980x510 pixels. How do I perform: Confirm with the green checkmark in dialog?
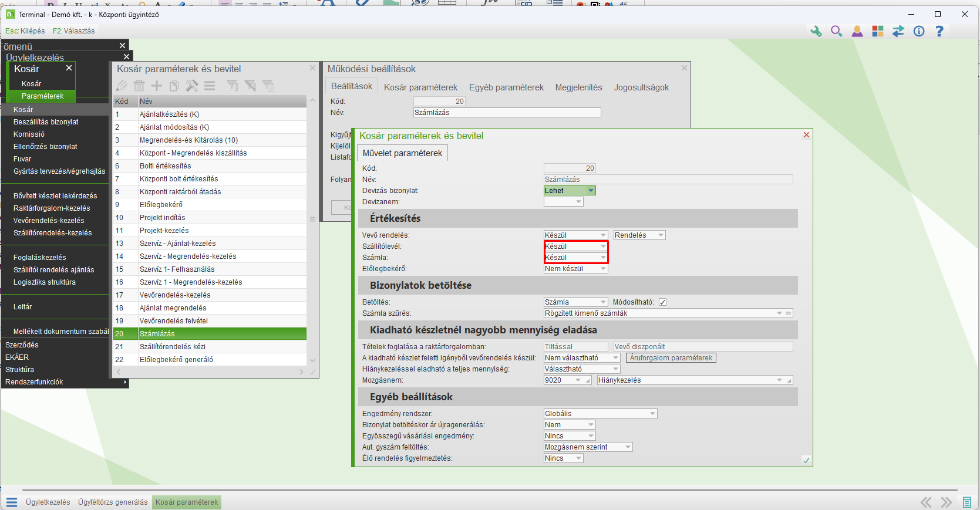point(806,460)
